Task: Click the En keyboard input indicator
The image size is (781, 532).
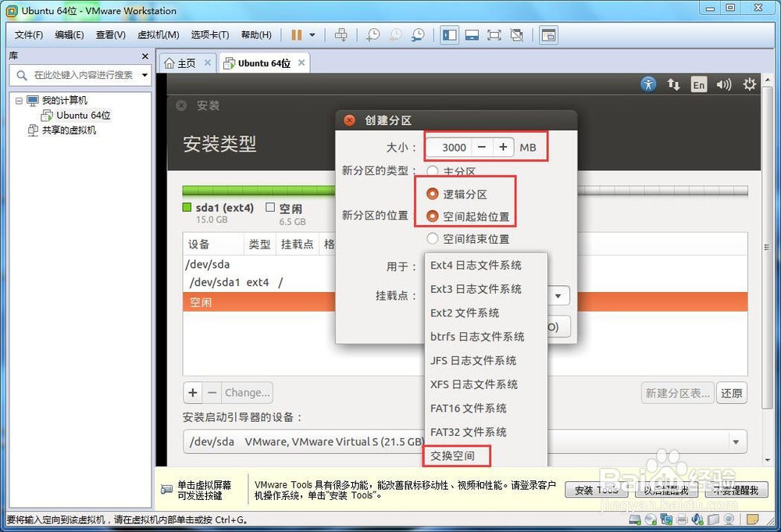Action: 699,84
